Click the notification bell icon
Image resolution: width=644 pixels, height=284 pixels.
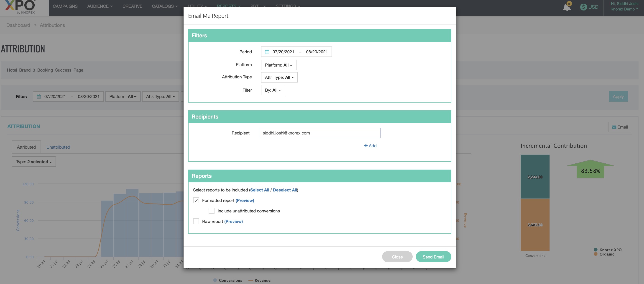pyautogui.click(x=567, y=7)
